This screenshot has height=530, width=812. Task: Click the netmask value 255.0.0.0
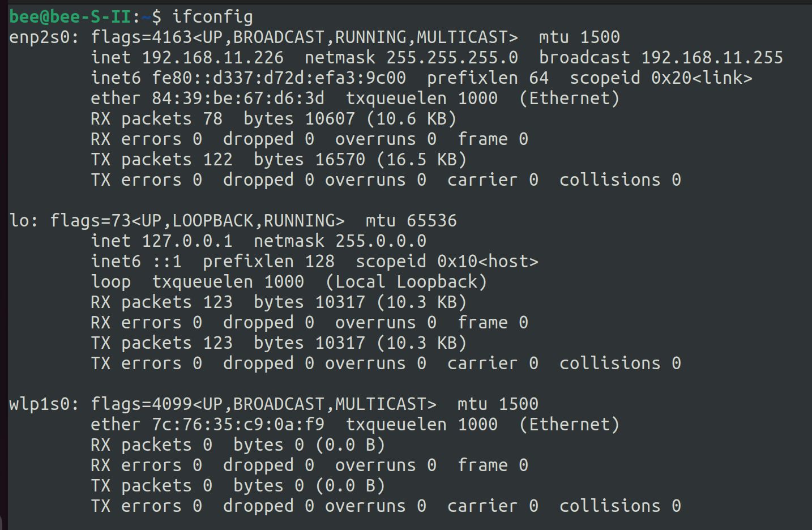[381, 241]
